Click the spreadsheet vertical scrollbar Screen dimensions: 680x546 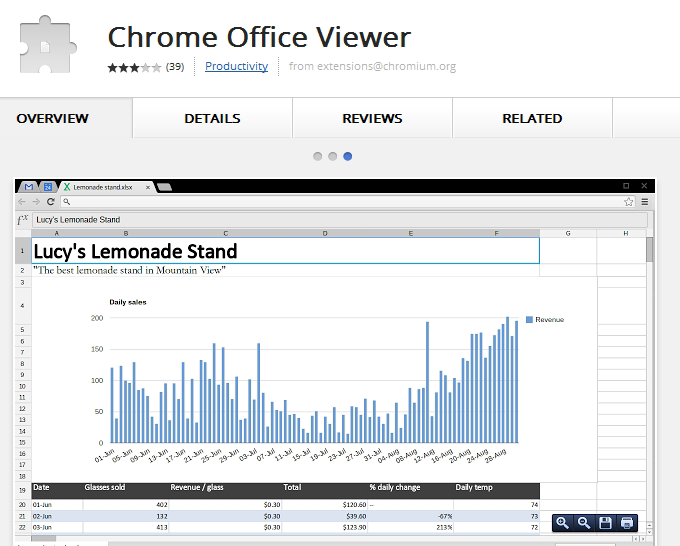pyautogui.click(x=650, y=250)
